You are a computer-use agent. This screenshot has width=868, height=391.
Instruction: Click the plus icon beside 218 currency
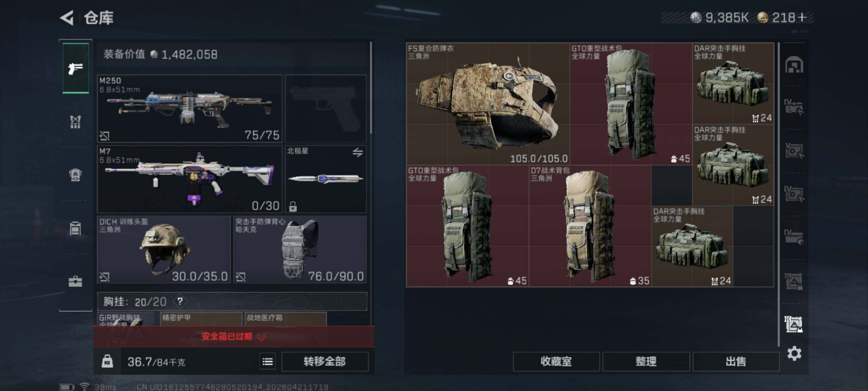[801, 17]
